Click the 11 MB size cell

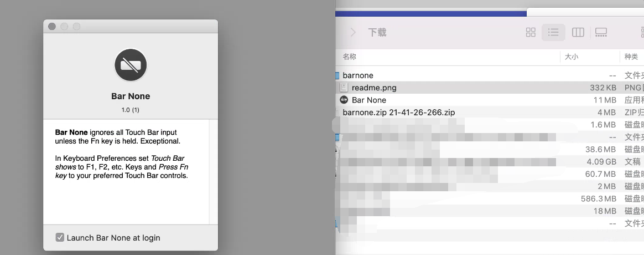[x=605, y=100]
